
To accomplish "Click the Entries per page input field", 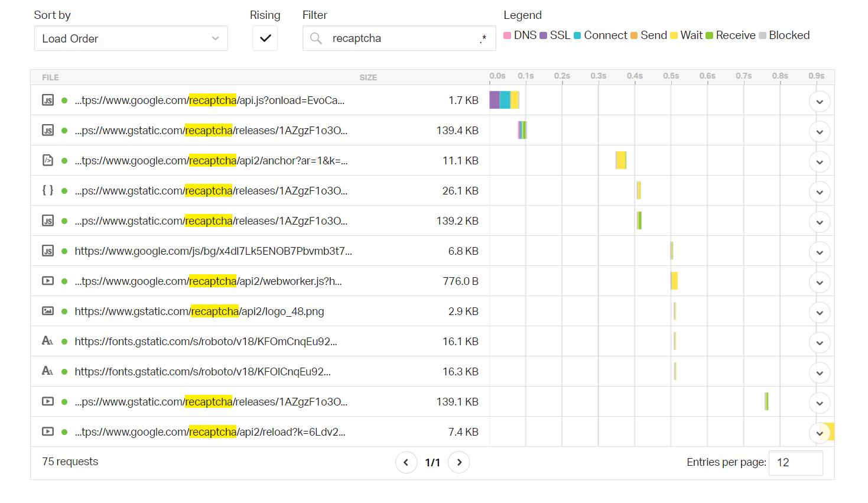I will [796, 463].
